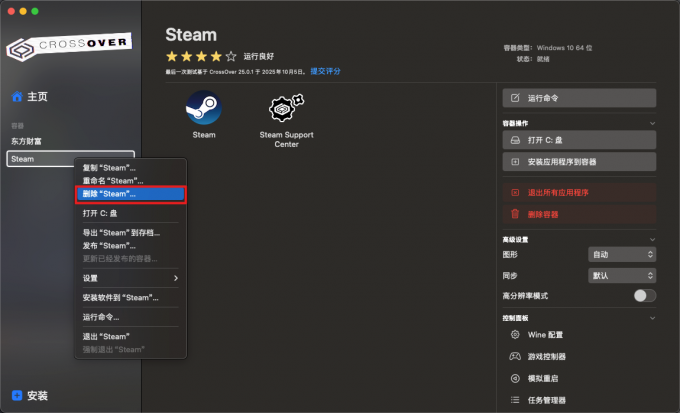Expand the 设置 submenu arrow
Screen dimensions: 680x413
pyautogui.click(x=176, y=278)
